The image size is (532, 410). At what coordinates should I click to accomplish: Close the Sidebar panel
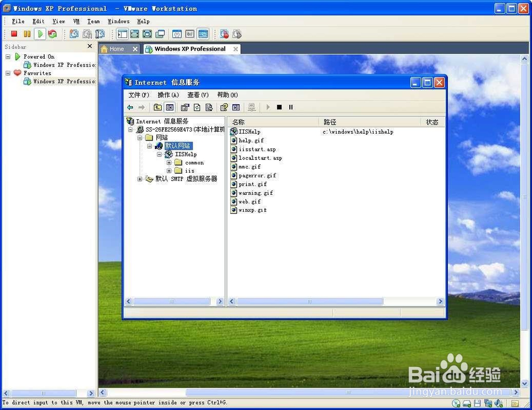coord(89,46)
